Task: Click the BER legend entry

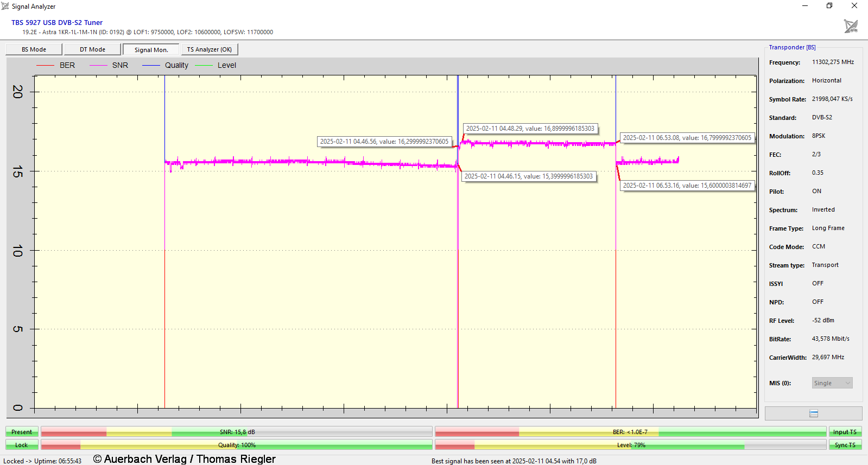Action: coord(55,65)
